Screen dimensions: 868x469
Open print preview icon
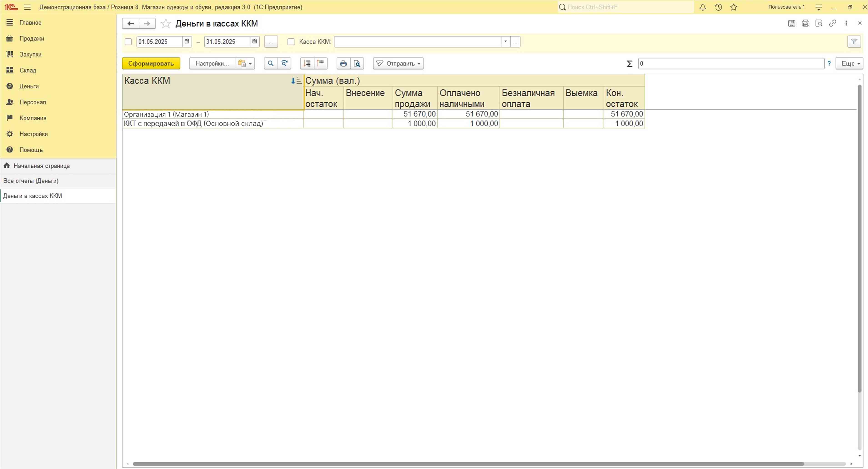tap(357, 63)
